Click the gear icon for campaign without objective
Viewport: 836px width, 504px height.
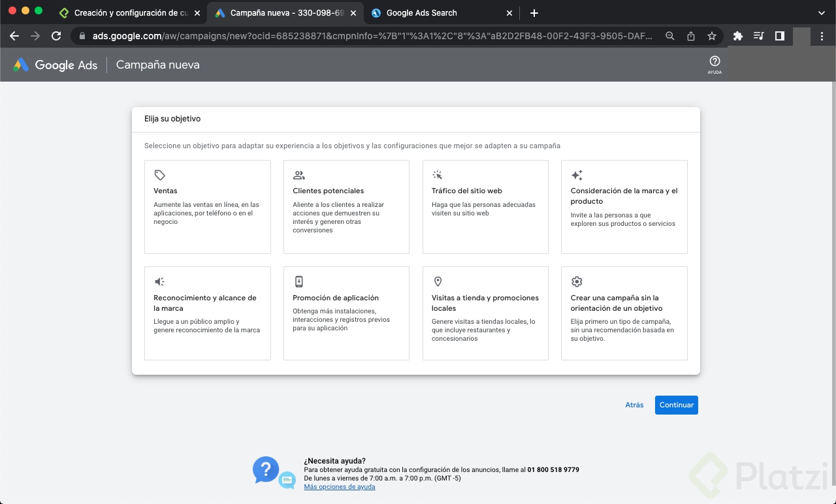pyautogui.click(x=577, y=281)
